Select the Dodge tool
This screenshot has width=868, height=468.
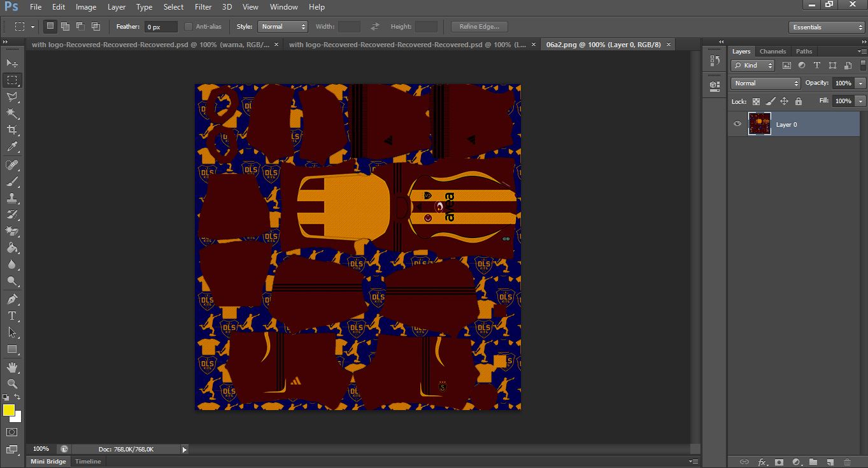click(12, 281)
